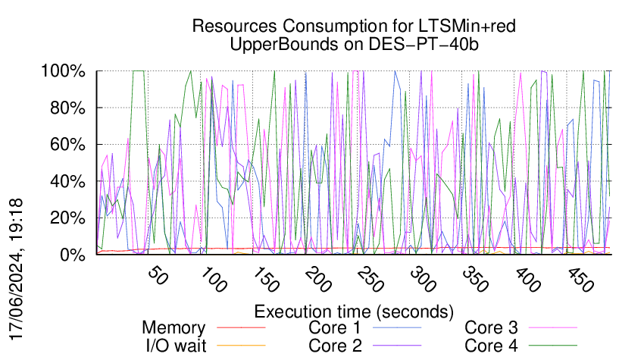Click the purple Core 2 legend line sample
This screenshot has height=360, width=644.
click(397, 346)
